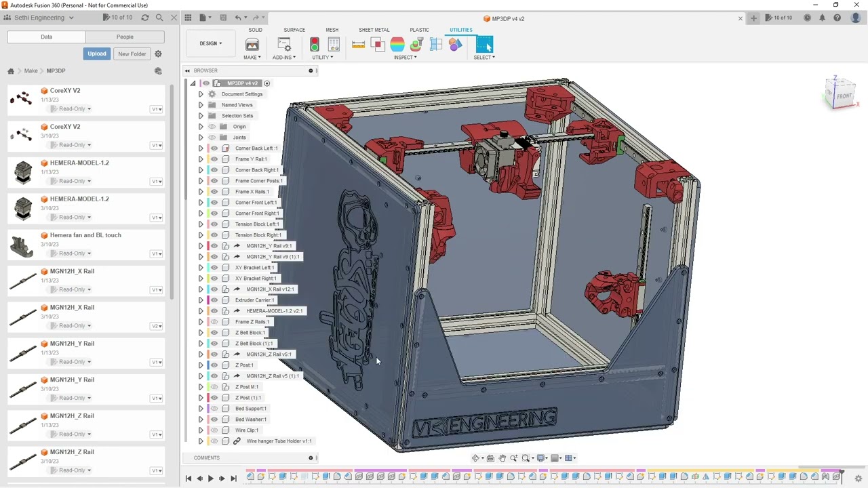
Task: Jump to timeline end
Action: 233,479
